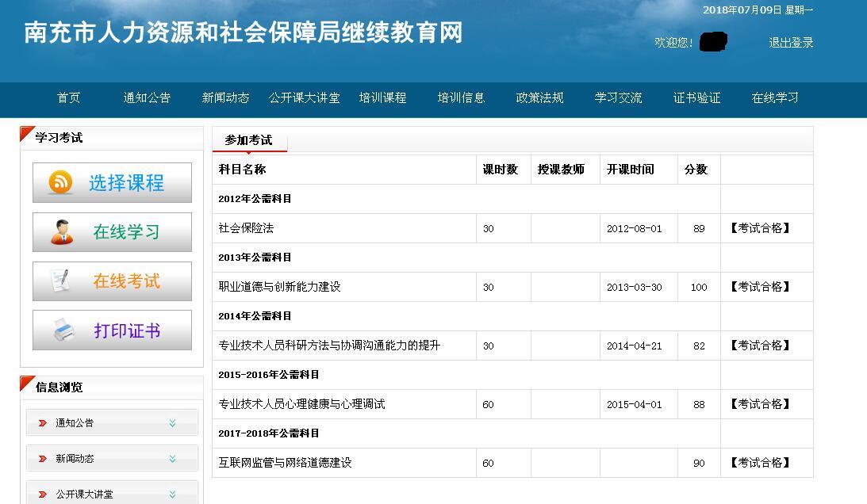Go to 培训课程 in the navigation menu
The image size is (867, 504).
[x=382, y=98]
